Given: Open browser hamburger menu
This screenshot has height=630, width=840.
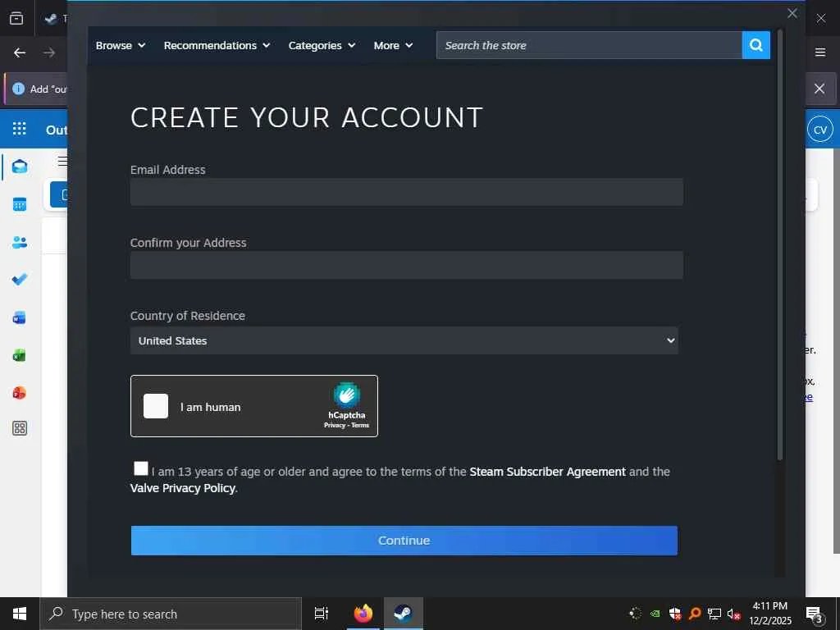Looking at the screenshot, I should [820, 52].
